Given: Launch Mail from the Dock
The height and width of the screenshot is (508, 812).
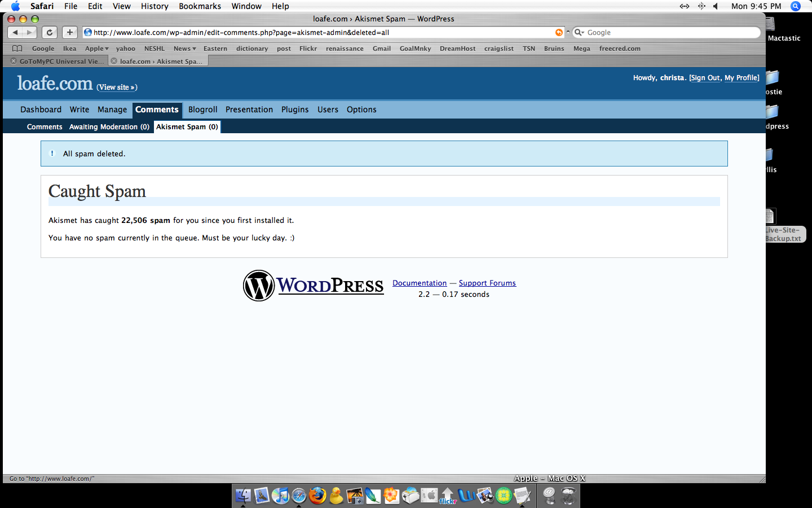Looking at the screenshot, I should coord(262,496).
